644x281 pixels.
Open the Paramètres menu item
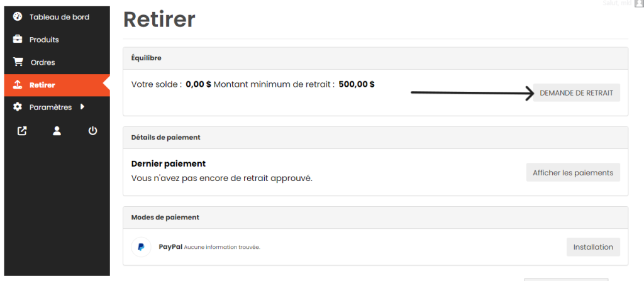(50, 107)
